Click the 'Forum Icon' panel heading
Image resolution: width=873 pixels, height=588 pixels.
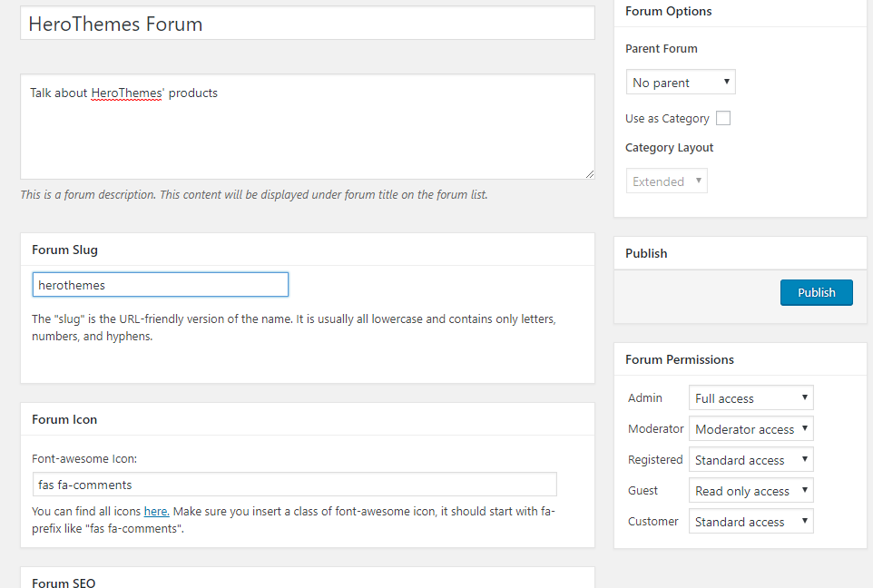64,419
